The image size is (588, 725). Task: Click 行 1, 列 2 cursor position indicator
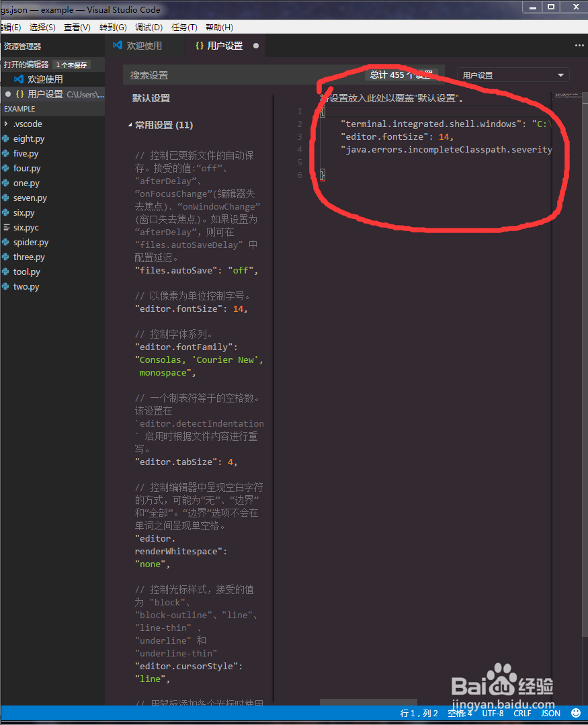pyautogui.click(x=419, y=713)
